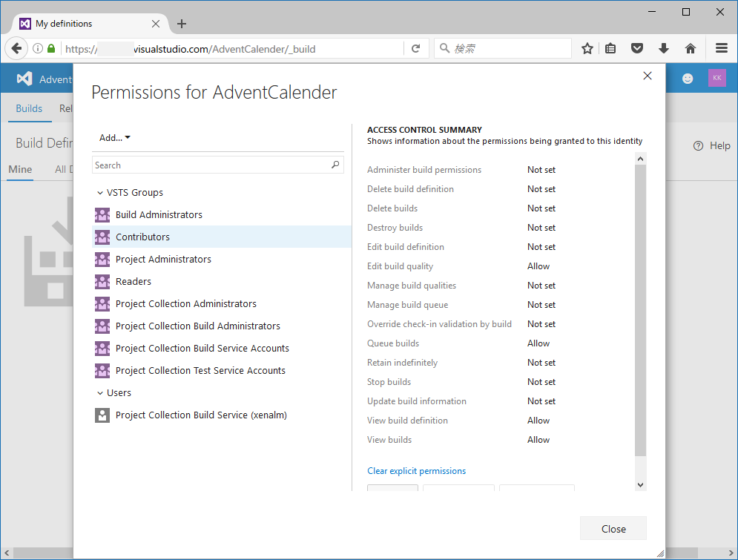This screenshot has height=560, width=738.
Task: Click the Pocket icon in the toolbar
Action: point(637,48)
